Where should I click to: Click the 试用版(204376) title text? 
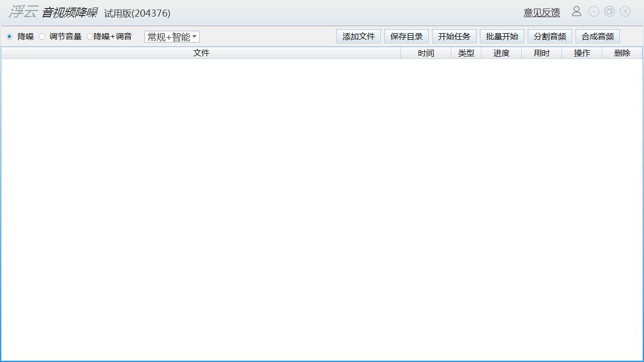(x=137, y=13)
